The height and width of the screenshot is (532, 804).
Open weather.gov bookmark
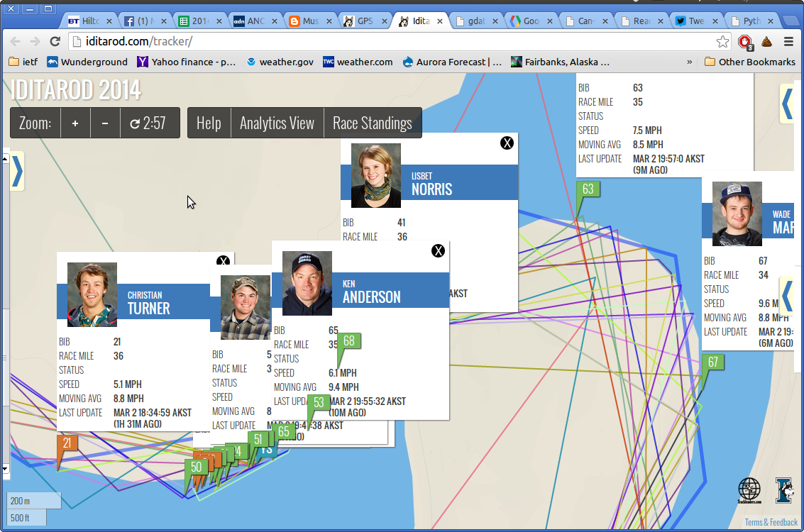(x=280, y=62)
